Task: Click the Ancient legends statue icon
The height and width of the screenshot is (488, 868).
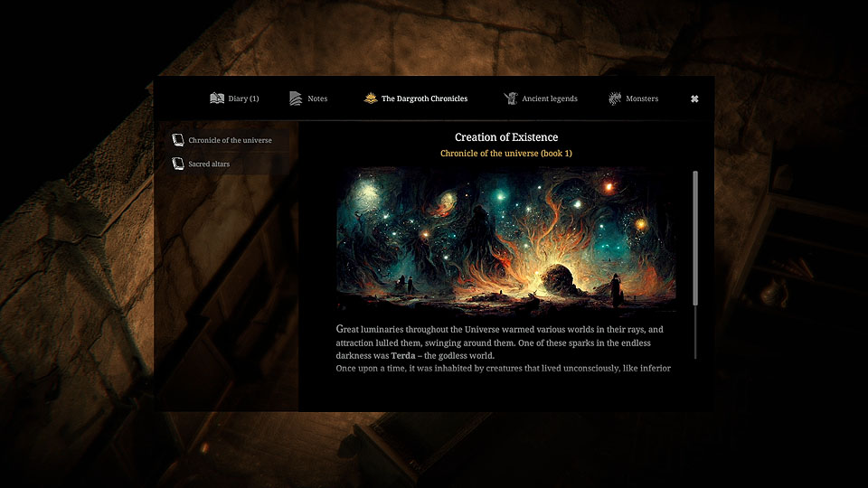Action: click(511, 99)
